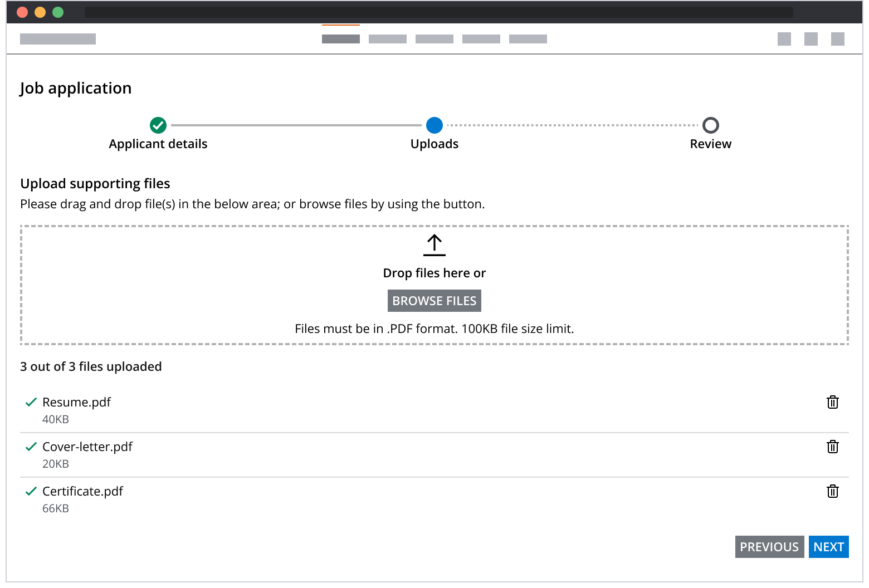Click the Applicant details step label
Image resolution: width=869 pixels, height=588 pixels.
158,144
